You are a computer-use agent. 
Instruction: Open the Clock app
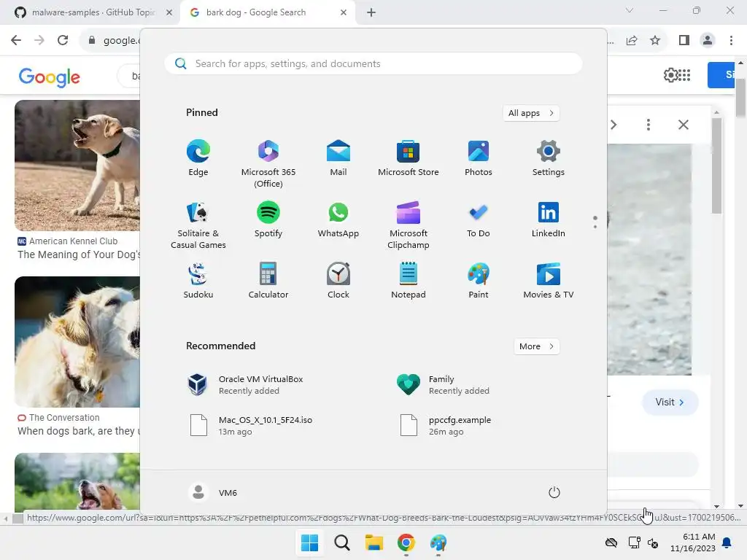pos(338,281)
